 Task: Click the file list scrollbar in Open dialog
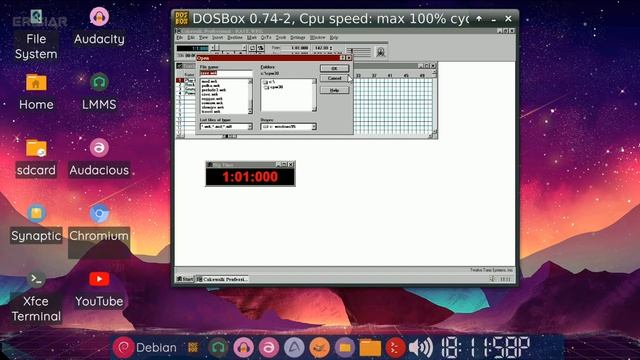coord(250,96)
